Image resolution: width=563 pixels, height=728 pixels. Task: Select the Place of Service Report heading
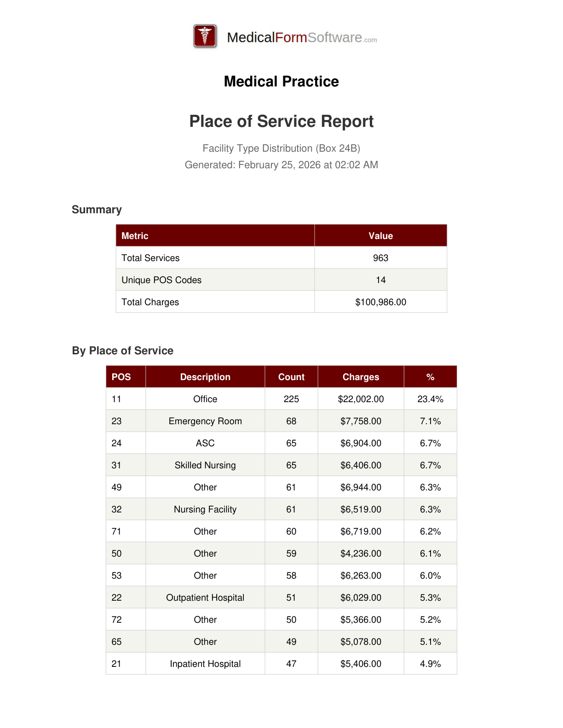(281, 121)
